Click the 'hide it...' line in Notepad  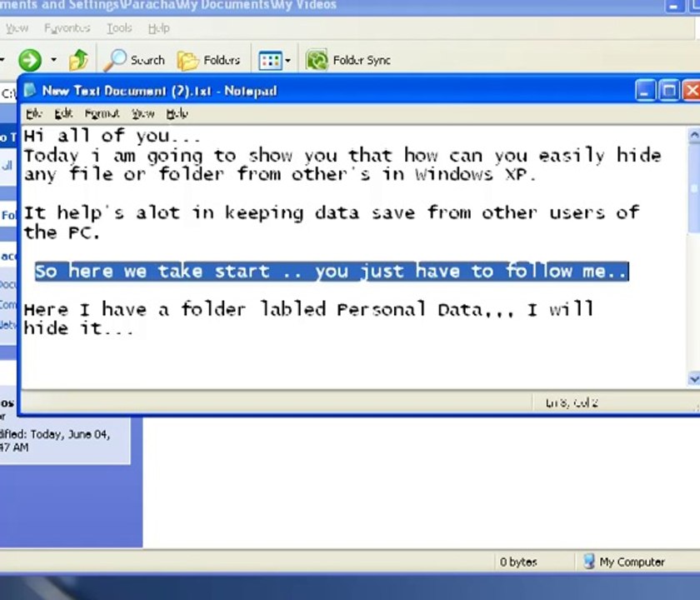click(x=78, y=328)
